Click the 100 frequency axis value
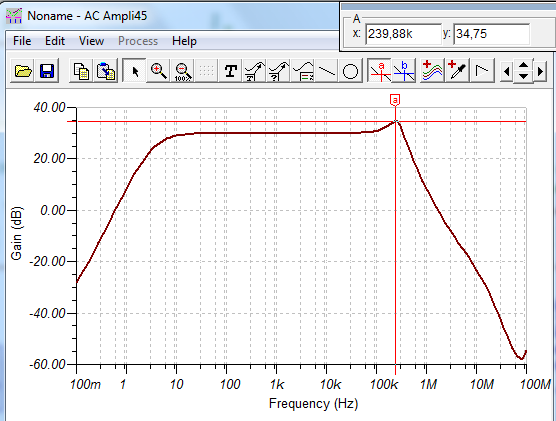Screen dimensions: 556x421 tap(230, 384)
